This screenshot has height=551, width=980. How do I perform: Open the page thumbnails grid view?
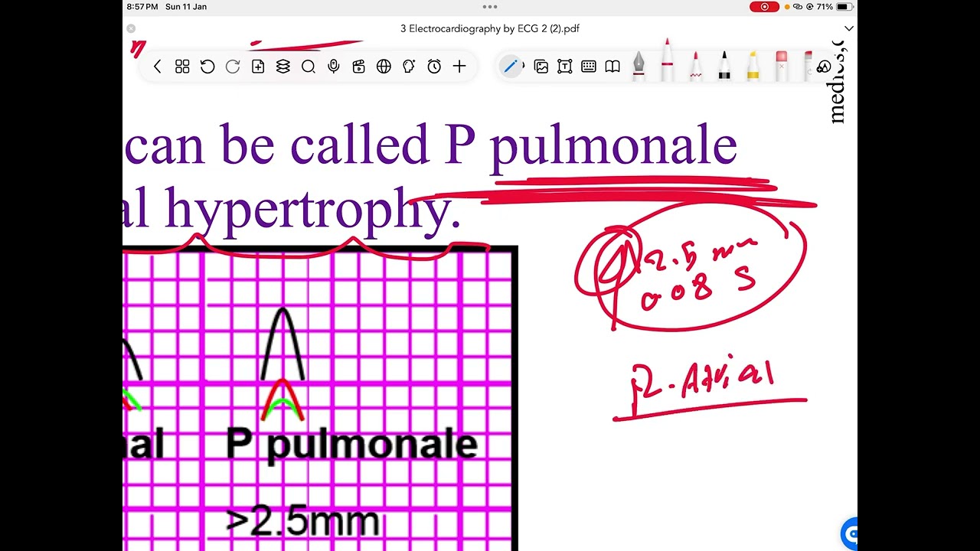(182, 67)
